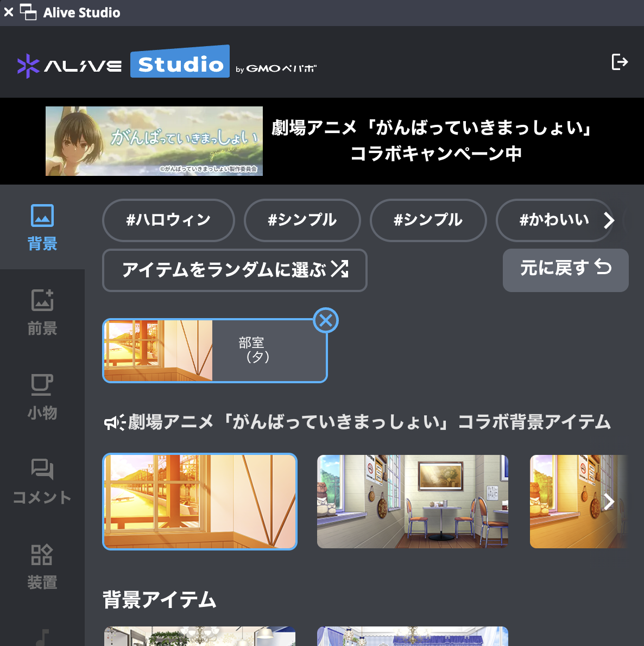Select the first #シンプル tag chip
644x646 pixels.
point(302,220)
